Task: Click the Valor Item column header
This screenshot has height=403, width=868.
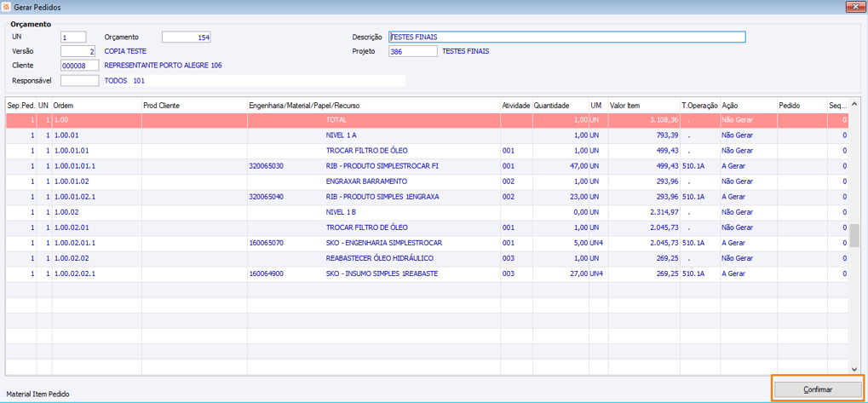Action: pyautogui.click(x=643, y=105)
